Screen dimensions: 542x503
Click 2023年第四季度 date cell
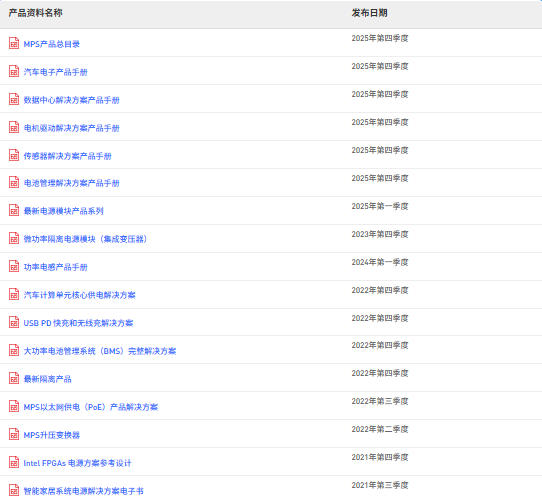(380, 234)
